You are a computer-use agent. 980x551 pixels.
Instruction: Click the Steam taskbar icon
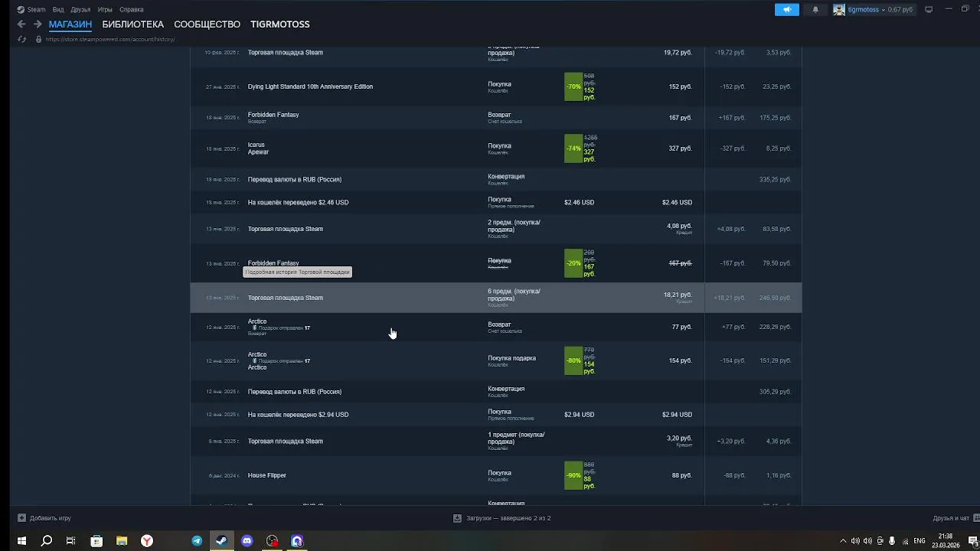[221, 541]
